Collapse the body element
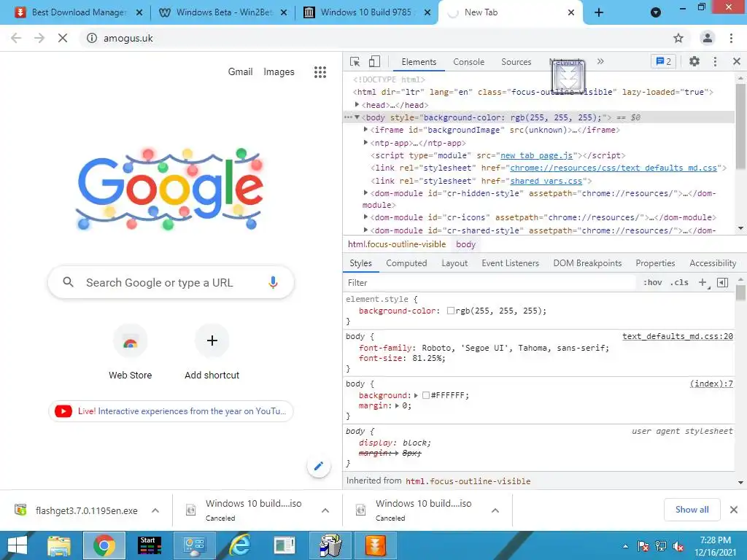Viewport: 747px width, 560px height. click(357, 117)
